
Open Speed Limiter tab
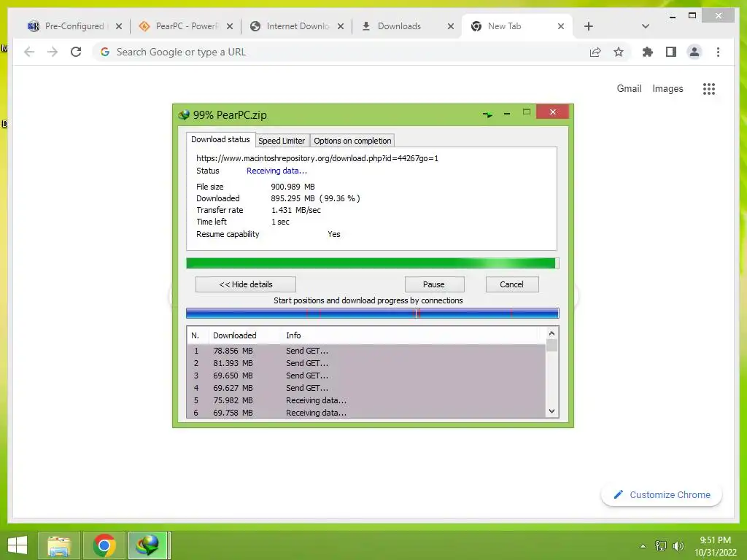point(282,141)
